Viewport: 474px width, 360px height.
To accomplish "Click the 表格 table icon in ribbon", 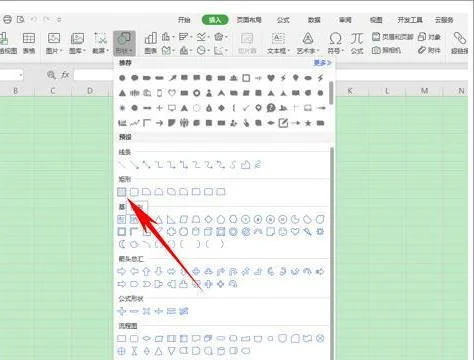I will [x=29, y=43].
